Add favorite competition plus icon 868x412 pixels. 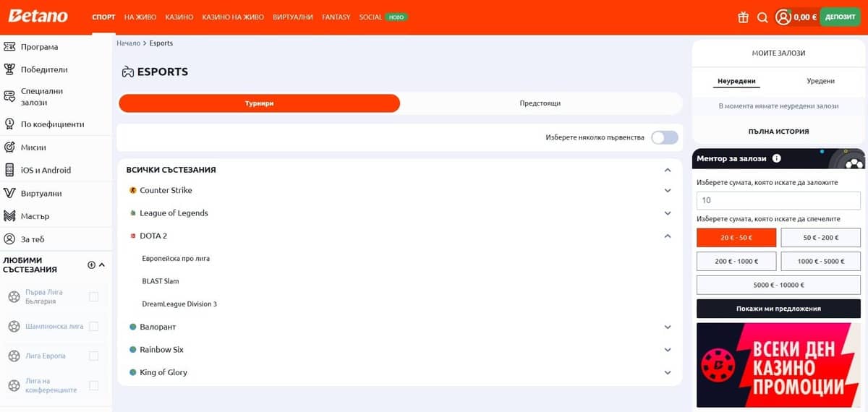tap(91, 265)
